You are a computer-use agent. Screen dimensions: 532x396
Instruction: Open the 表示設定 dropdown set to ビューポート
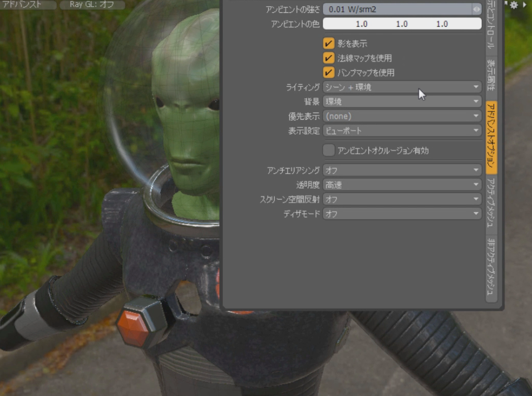(x=402, y=131)
